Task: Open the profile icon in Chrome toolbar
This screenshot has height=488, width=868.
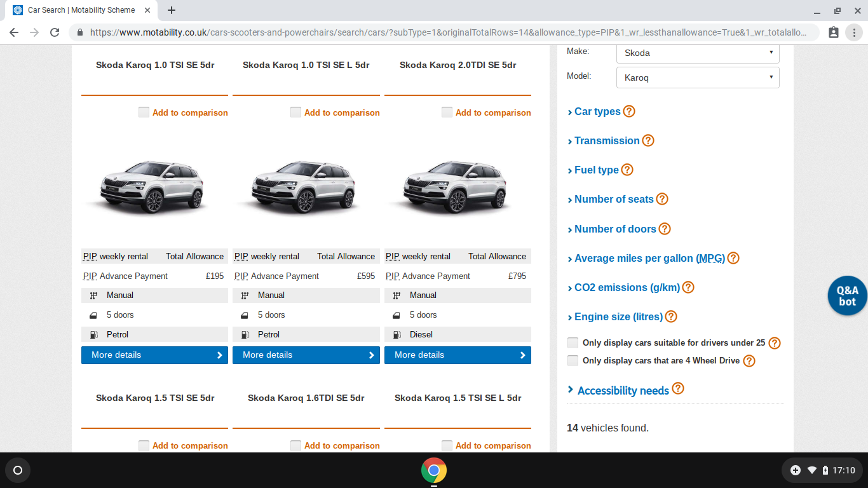Action: pos(834,32)
